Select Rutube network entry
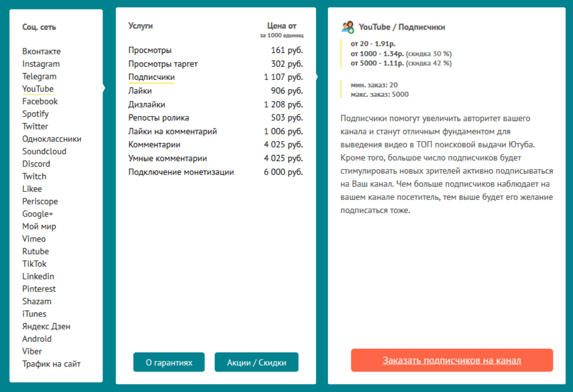The image size is (573, 392). [x=35, y=251]
